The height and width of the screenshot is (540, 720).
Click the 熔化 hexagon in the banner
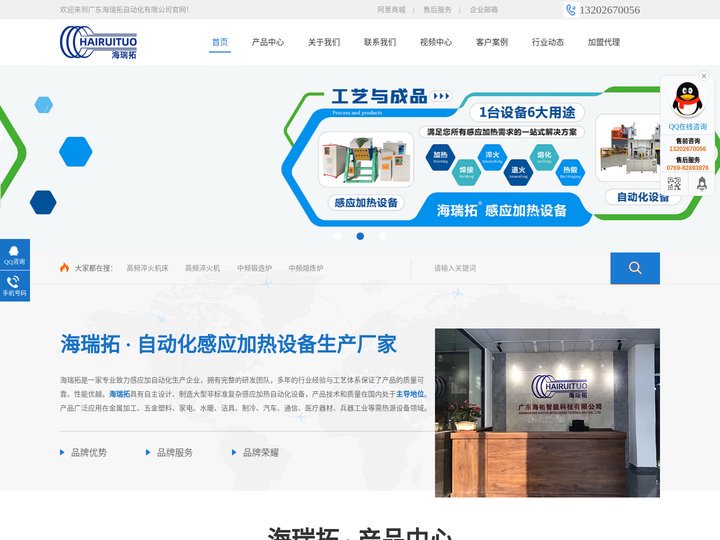click(544, 157)
